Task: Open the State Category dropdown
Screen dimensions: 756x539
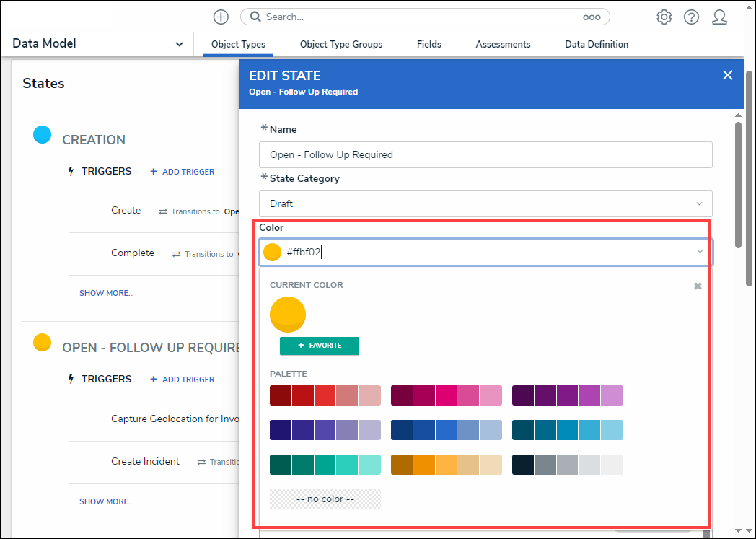Action: (485, 204)
